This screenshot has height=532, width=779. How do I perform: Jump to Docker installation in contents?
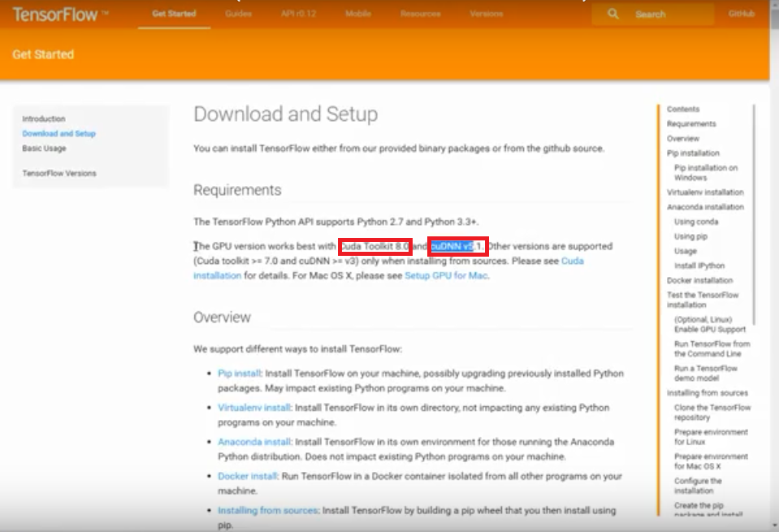tap(699, 281)
